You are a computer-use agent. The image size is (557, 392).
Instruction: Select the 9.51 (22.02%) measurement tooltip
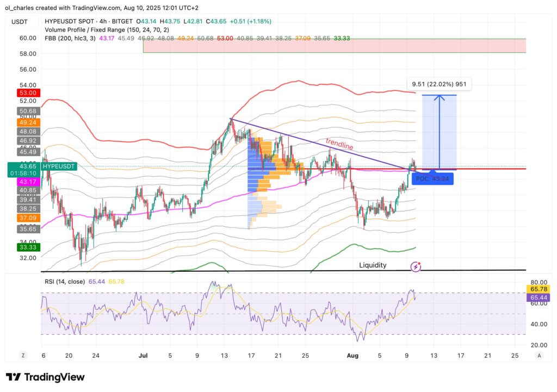(440, 84)
